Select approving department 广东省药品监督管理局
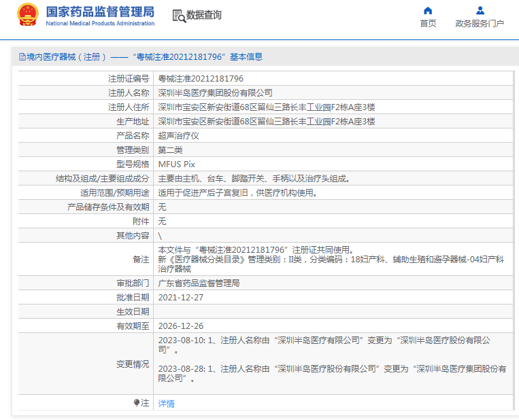The width and height of the screenshot is (519, 420). pyautogui.click(x=199, y=283)
